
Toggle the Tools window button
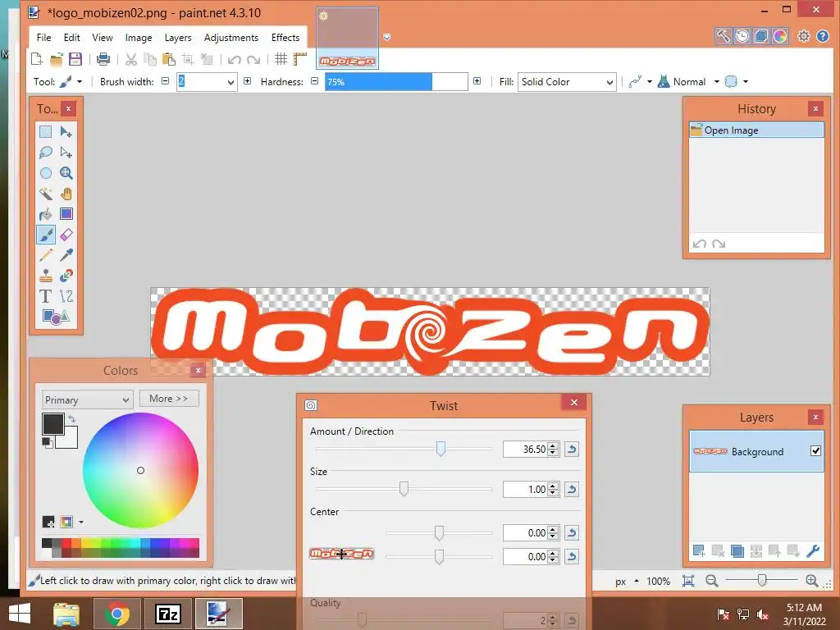[724, 36]
